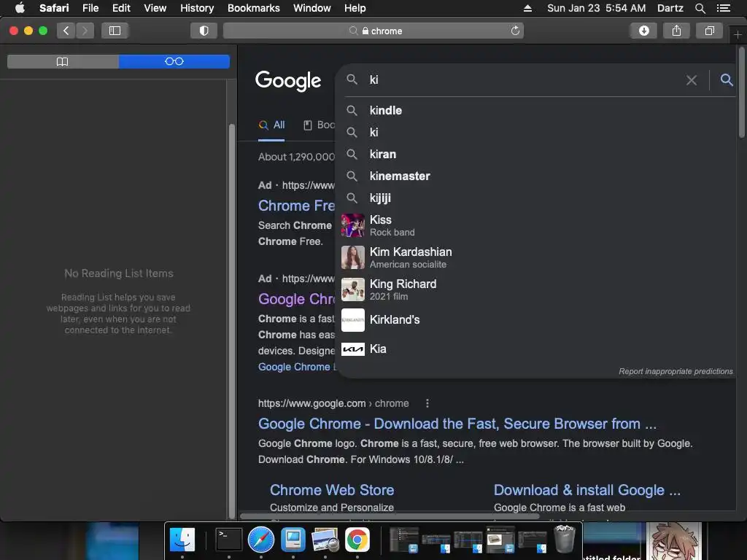Go back with the Safari back arrow
This screenshot has height=560, width=747.
[66, 31]
